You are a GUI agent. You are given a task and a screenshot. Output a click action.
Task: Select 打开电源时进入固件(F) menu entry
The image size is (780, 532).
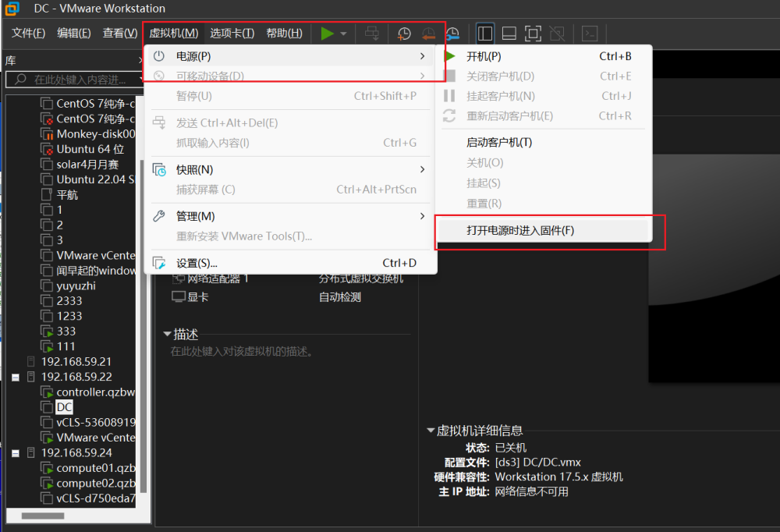[x=520, y=231]
